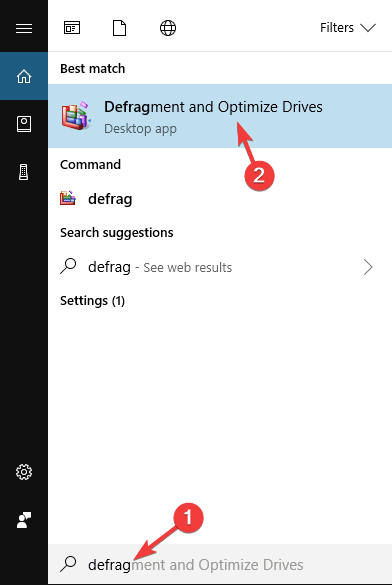Click the search box with defrag text

click(x=220, y=564)
